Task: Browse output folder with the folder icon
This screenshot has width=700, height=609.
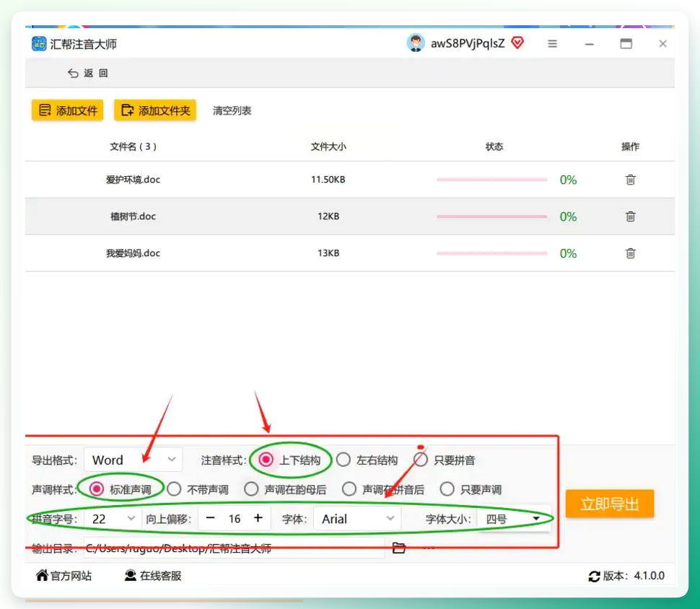Action: click(398, 548)
